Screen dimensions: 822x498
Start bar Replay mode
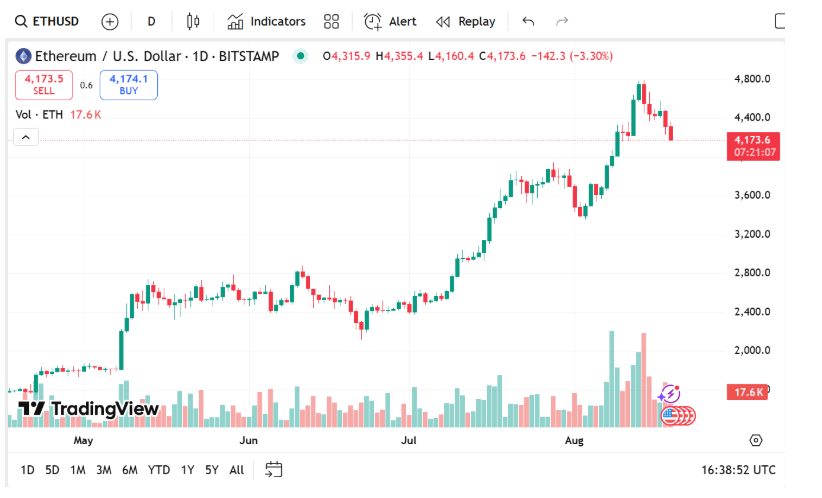pos(465,21)
